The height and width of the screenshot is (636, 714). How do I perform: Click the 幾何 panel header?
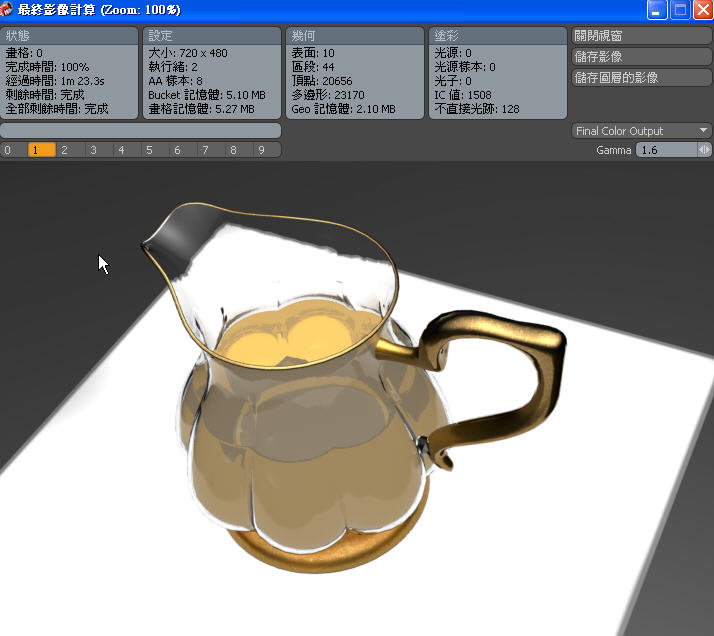(x=355, y=36)
